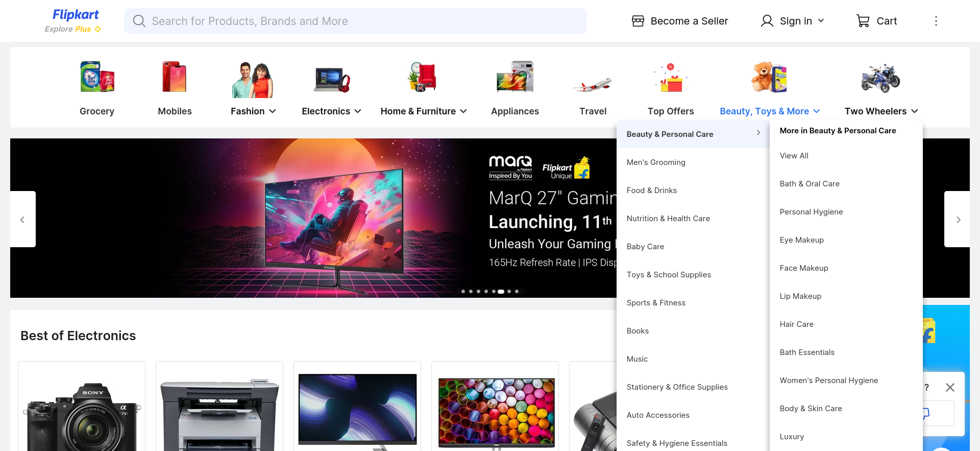This screenshot has height=451, width=980.
Task: Show the previous banner slide
Action: (x=22, y=219)
